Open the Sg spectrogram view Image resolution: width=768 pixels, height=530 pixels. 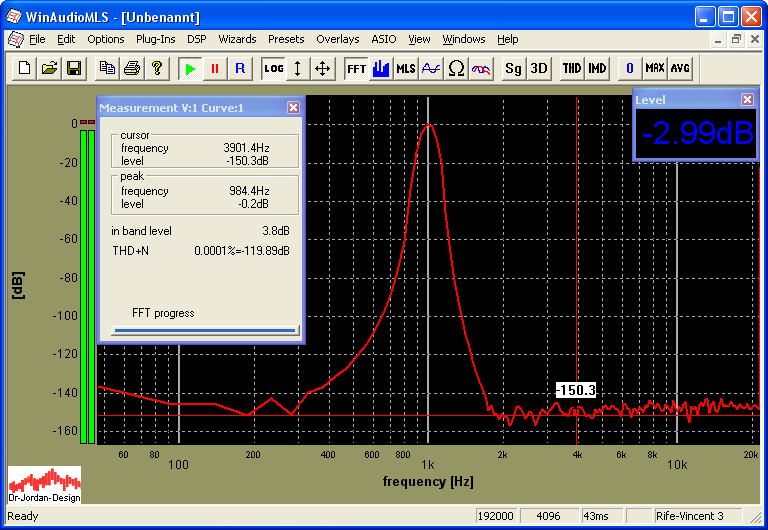pos(513,68)
